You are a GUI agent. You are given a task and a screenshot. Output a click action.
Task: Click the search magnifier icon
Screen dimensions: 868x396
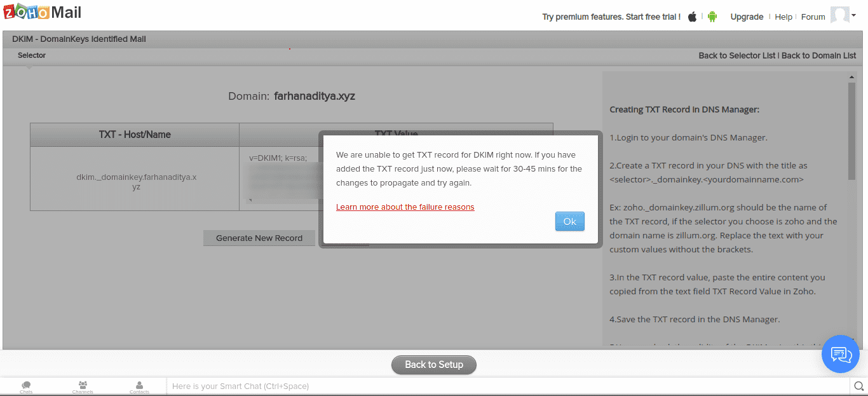pos(858,386)
